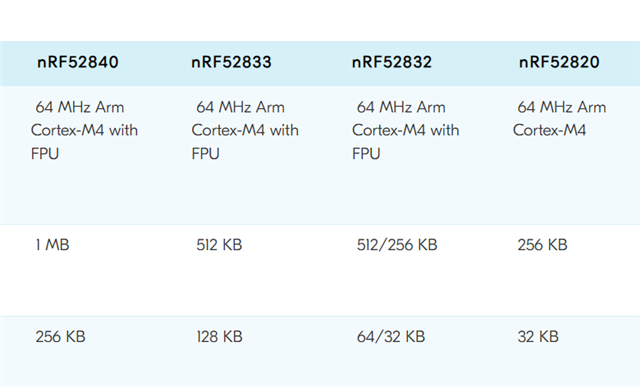Click the nRF52832 header text
The width and height of the screenshot is (640, 387).
[x=392, y=62]
